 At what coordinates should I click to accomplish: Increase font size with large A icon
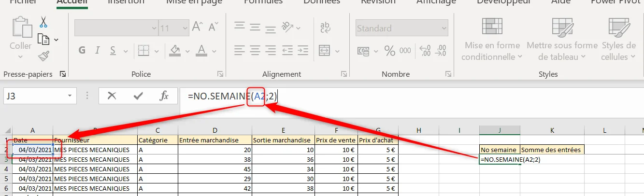pyautogui.click(x=198, y=27)
